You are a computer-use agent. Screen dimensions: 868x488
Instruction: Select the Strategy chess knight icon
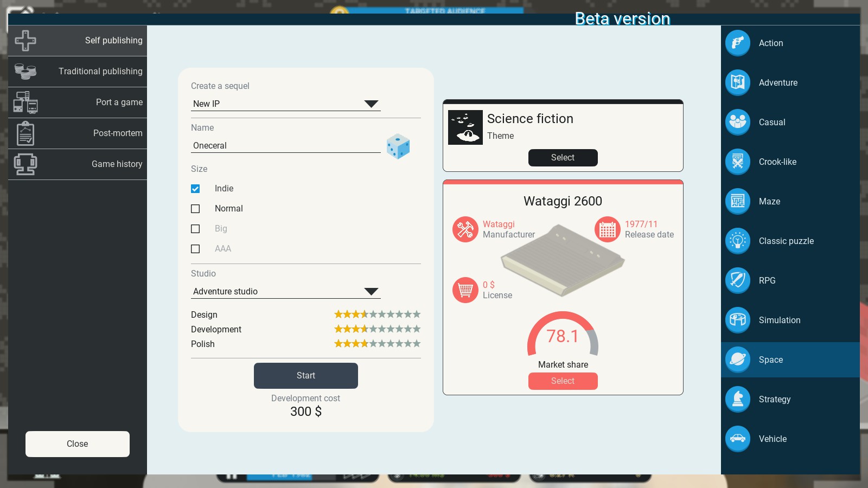point(737,399)
